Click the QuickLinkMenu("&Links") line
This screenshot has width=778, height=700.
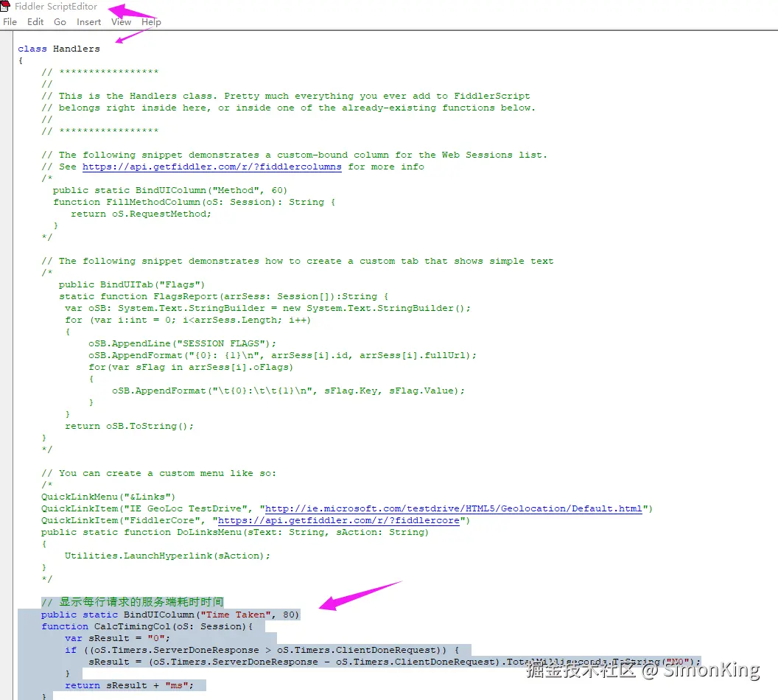coord(108,497)
